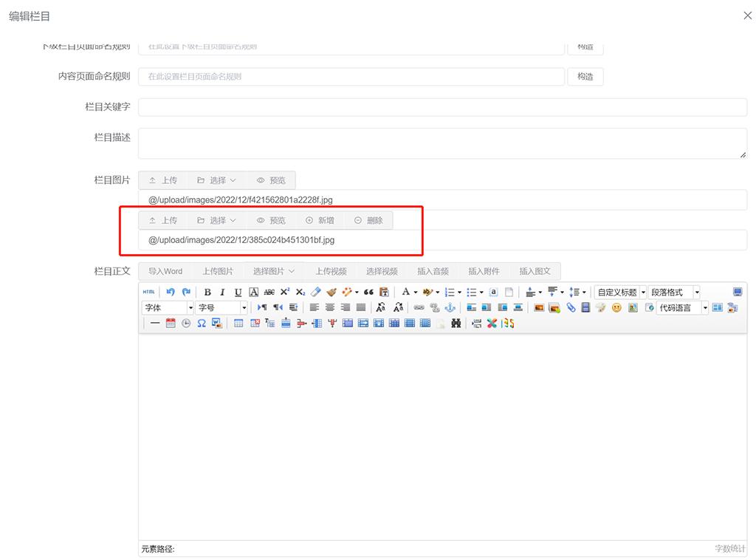Insert a special character with Omega icon
The height and width of the screenshot is (560, 756).
(x=201, y=323)
